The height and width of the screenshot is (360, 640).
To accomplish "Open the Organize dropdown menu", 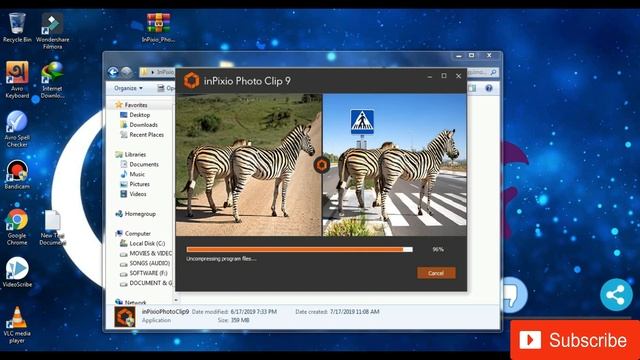I will coord(128,88).
